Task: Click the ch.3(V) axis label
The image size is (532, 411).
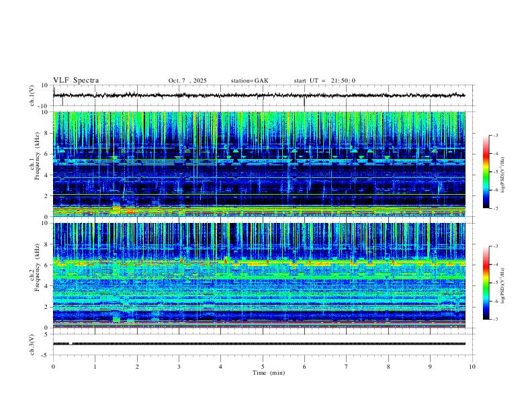Action: tap(32, 345)
